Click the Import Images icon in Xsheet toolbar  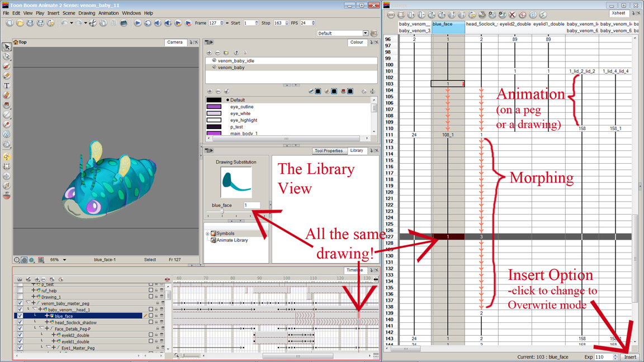[x=472, y=15]
